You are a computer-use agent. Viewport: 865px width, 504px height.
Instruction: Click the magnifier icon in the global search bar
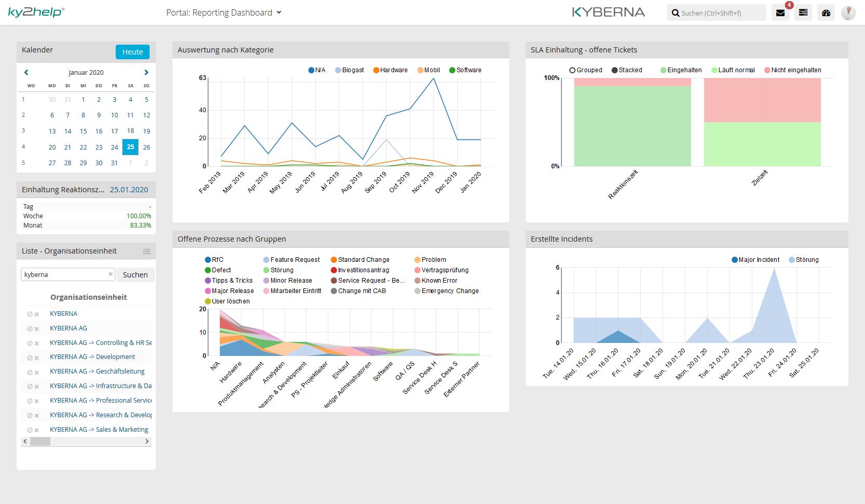675,12
